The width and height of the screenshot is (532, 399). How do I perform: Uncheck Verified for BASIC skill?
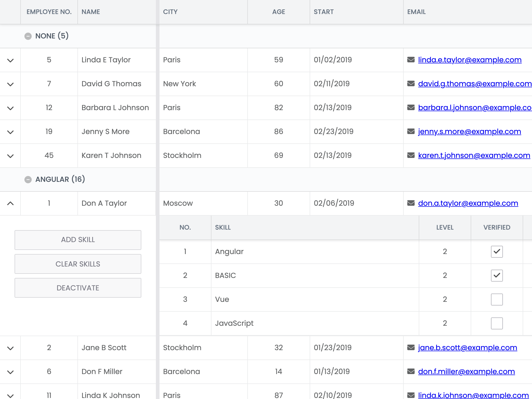(497, 275)
